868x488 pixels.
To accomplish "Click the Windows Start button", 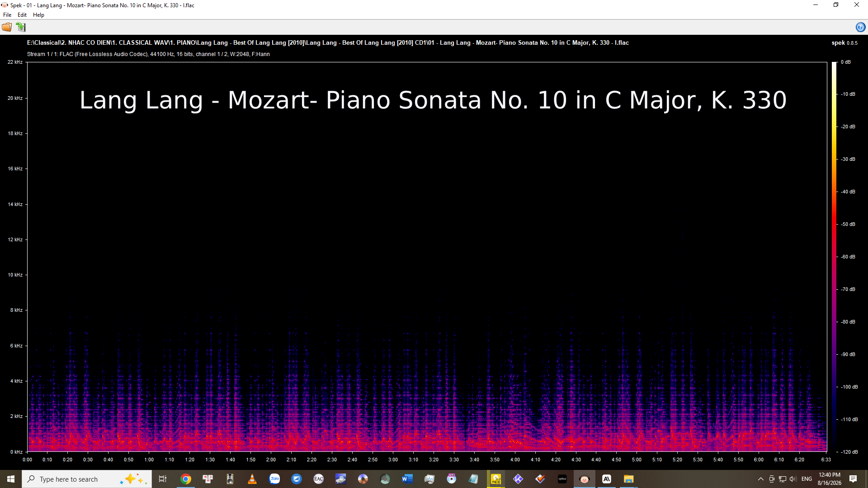I will (11, 479).
